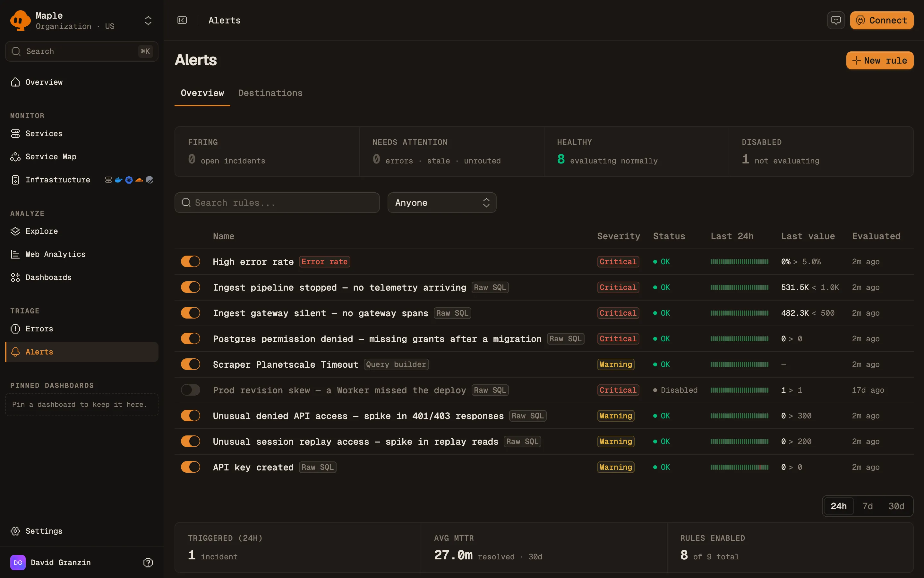Click the Firing open incidents card

click(267, 152)
